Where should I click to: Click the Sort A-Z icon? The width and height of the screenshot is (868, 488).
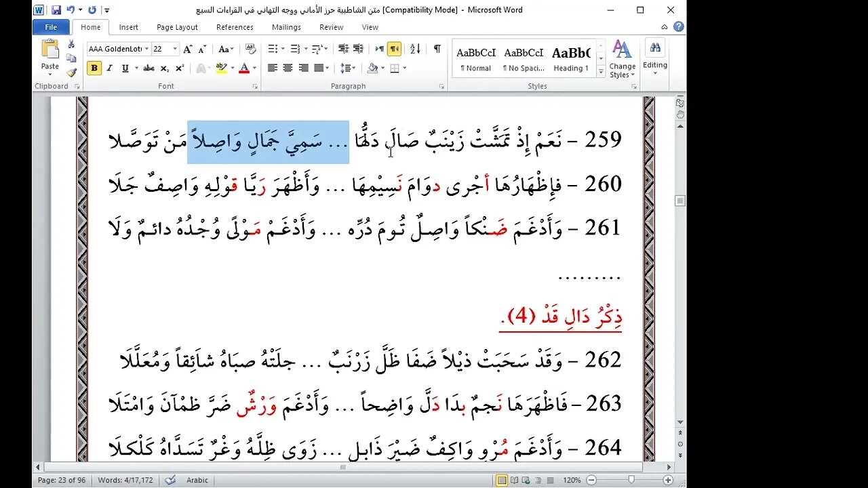[416, 49]
